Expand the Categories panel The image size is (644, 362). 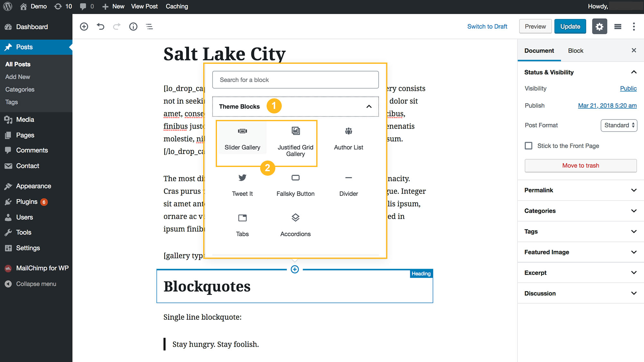[581, 211]
